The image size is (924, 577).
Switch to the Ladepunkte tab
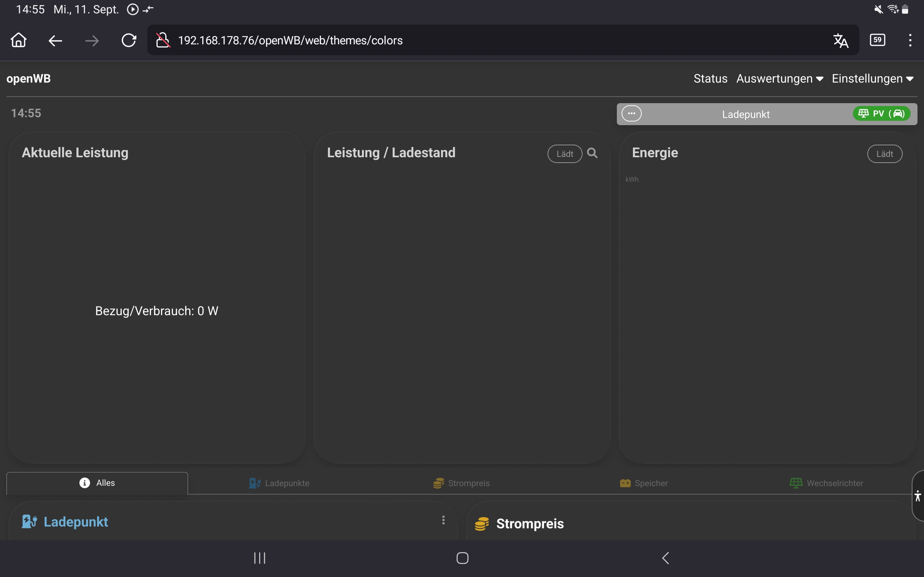[x=279, y=483]
